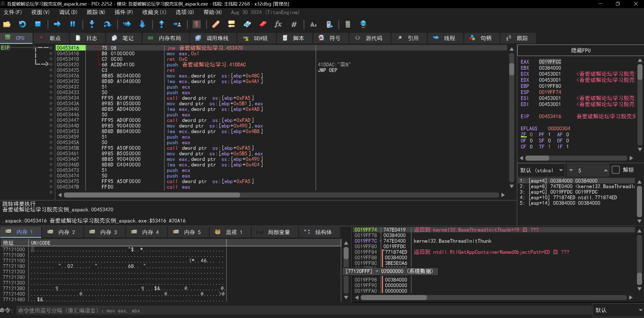Click the Step Over curved arrow icon
Screen dimensions: 644x318
coord(107,24)
